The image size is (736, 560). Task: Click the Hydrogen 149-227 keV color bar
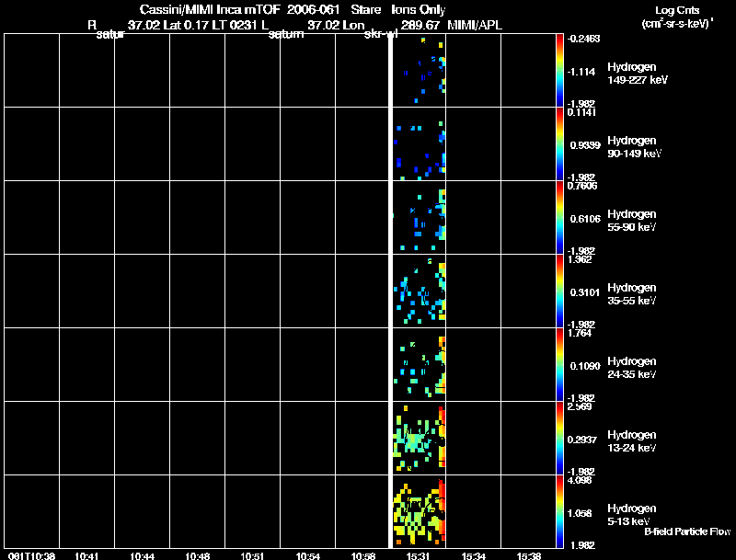tap(559, 71)
